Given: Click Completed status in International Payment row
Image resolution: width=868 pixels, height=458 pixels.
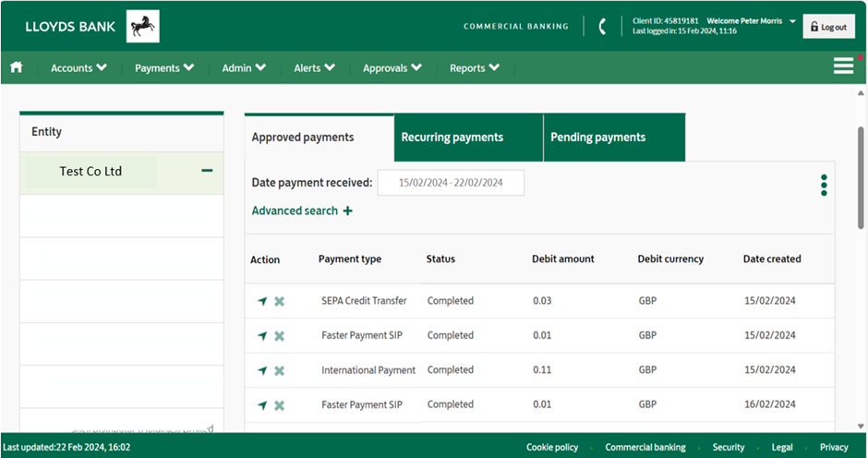Looking at the screenshot, I should (450, 370).
